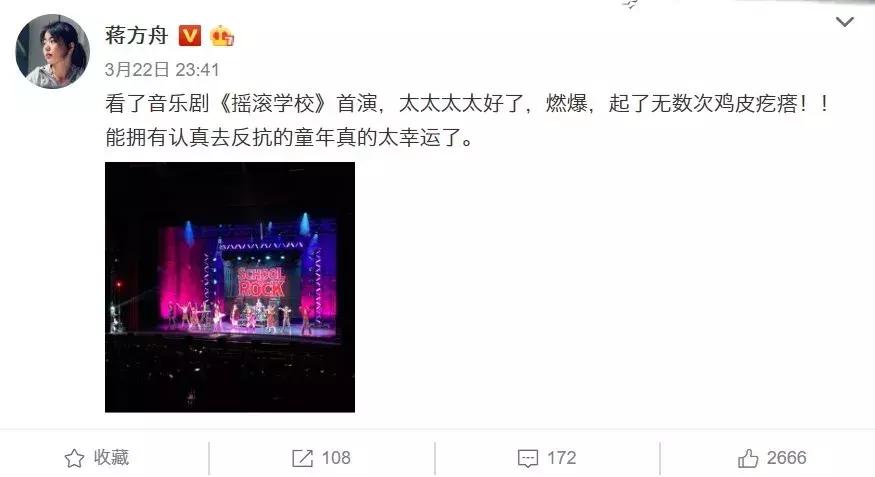875x477 pixels.
Task: Click the thumbs-up like icon
Action: 748,458
